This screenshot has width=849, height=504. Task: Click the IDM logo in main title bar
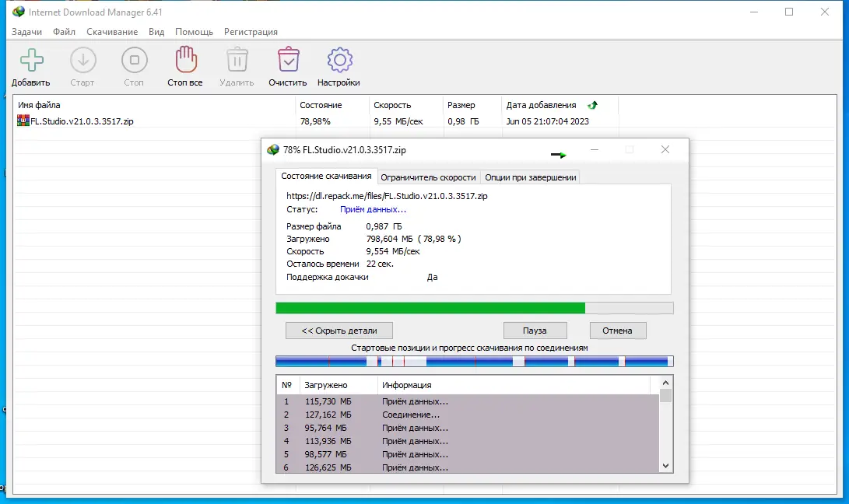coord(19,12)
